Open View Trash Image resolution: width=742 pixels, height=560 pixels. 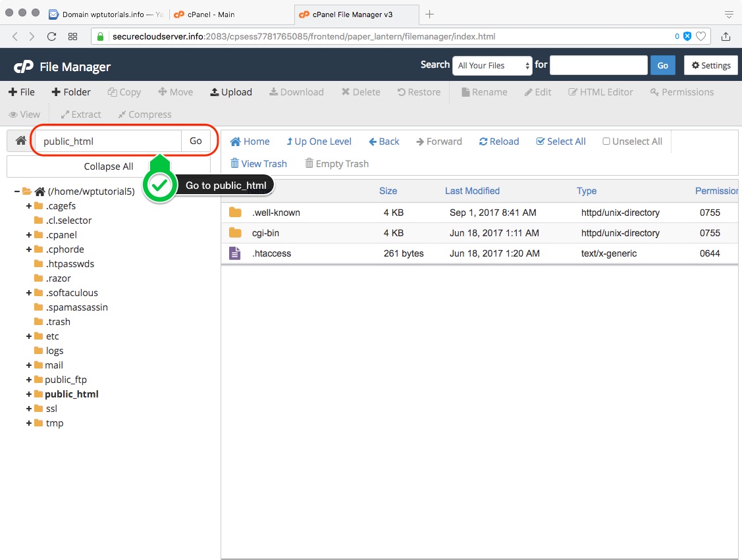point(258,164)
